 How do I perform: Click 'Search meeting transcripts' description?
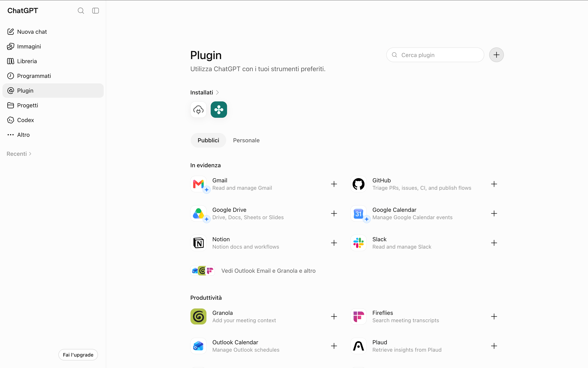[405, 320]
